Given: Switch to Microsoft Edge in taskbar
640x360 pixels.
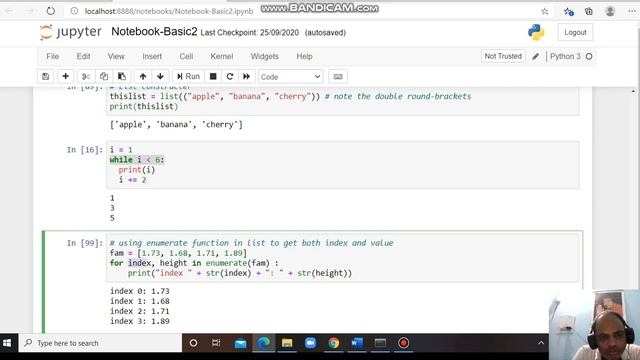Looking at the screenshot, I should (264, 343).
